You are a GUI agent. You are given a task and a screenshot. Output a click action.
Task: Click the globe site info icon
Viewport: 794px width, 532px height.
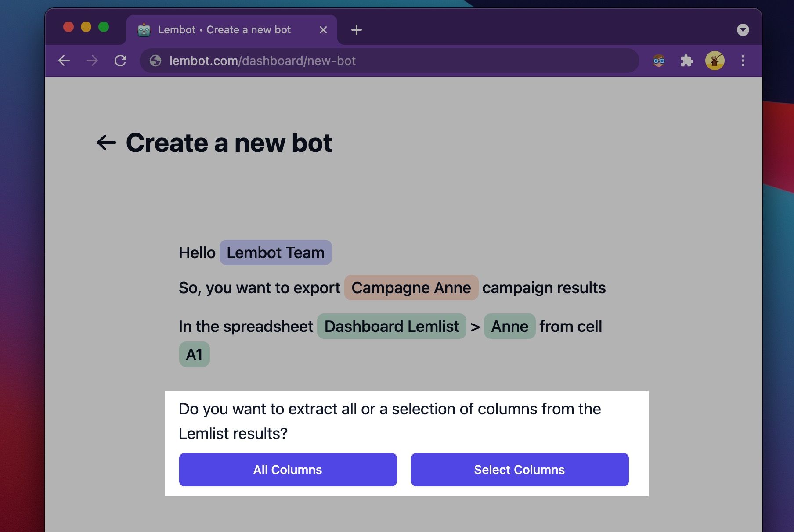click(x=155, y=61)
